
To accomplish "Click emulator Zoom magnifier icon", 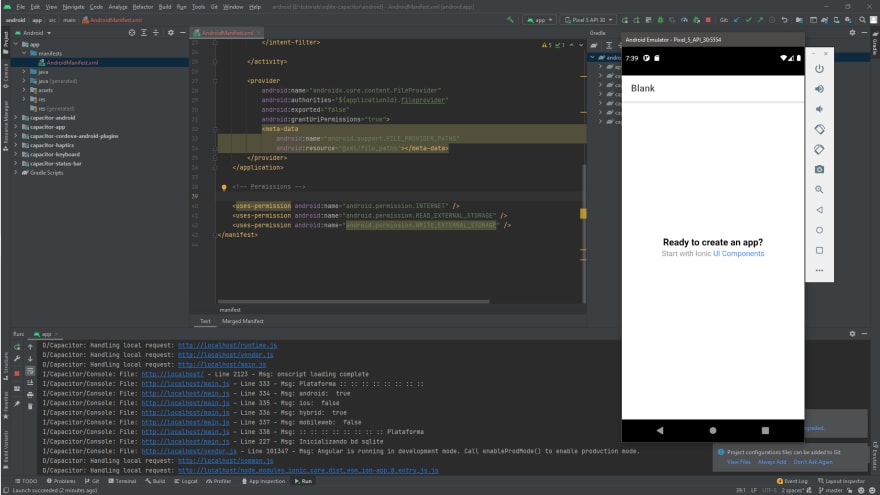I will (819, 190).
